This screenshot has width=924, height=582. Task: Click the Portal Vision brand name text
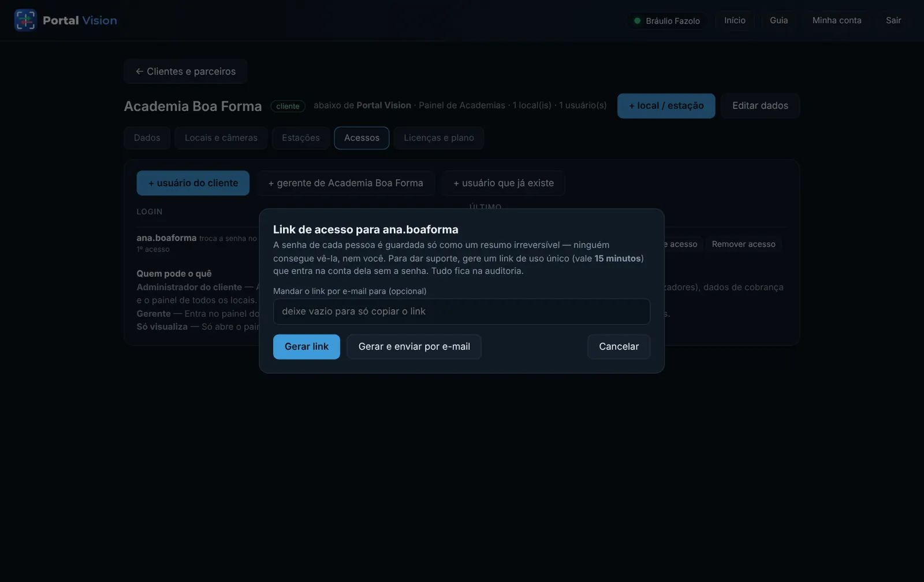[80, 20]
